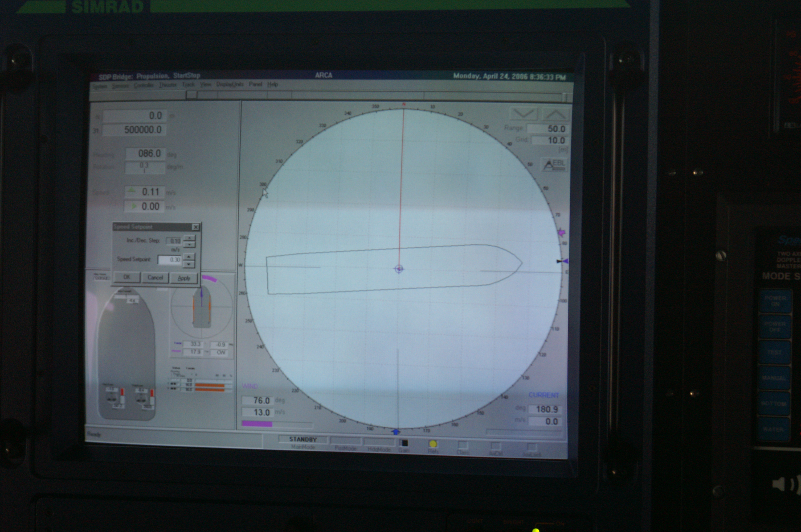The width and height of the screenshot is (801, 532).
Task: Increase the Inc./Dec. Step value
Action: (x=189, y=238)
